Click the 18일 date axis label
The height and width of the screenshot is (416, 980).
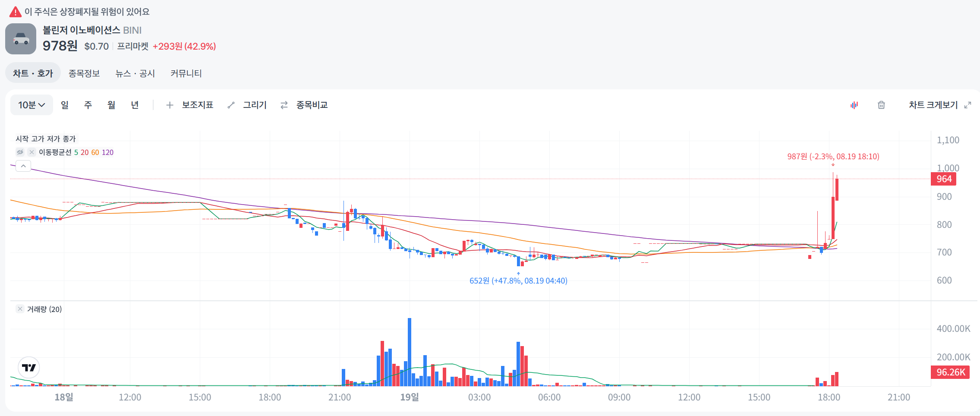pos(64,397)
